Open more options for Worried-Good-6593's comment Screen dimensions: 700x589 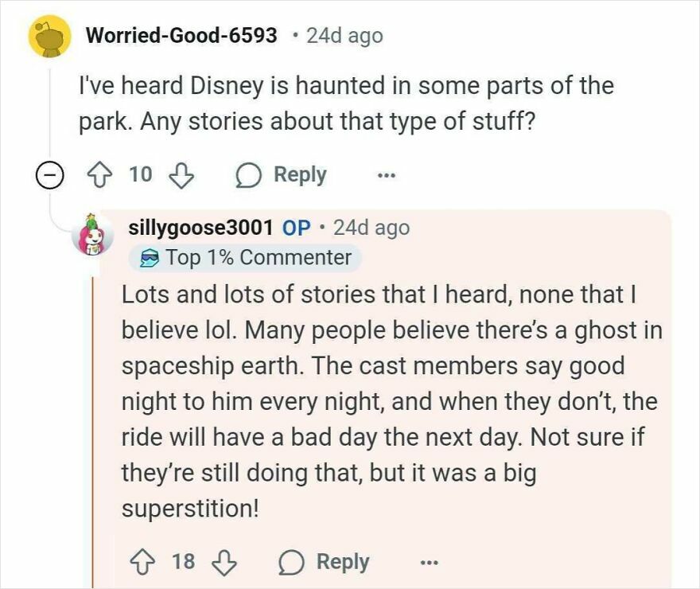coord(386,174)
